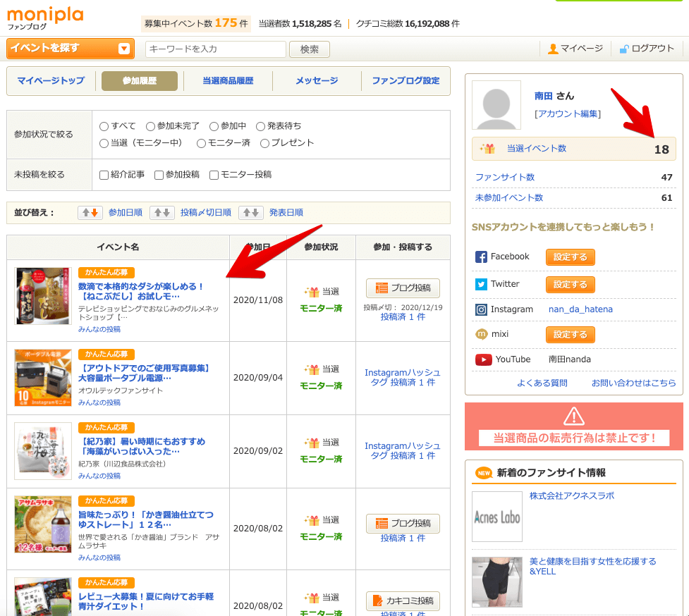Sort by 発表日順 link
Screen dimensions: 689x616
point(286,213)
